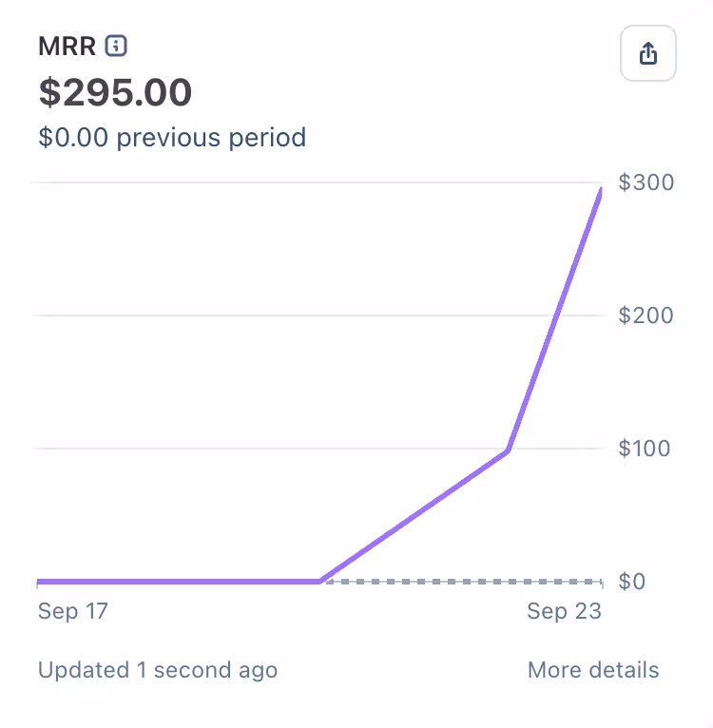This screenshot has width=713, height=728.
Task: Open the More details link
Action: [593, 670]
